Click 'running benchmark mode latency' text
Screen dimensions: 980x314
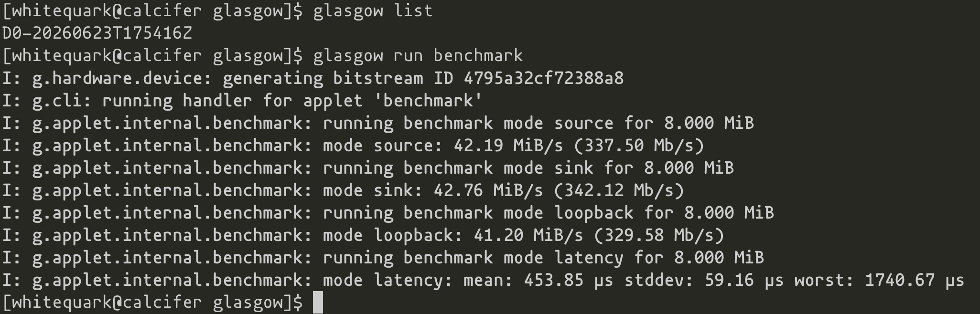(x=473, y=258)
